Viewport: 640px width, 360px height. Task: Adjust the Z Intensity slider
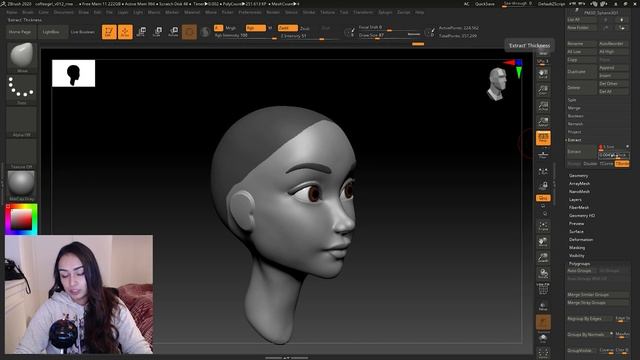[309, 36]
